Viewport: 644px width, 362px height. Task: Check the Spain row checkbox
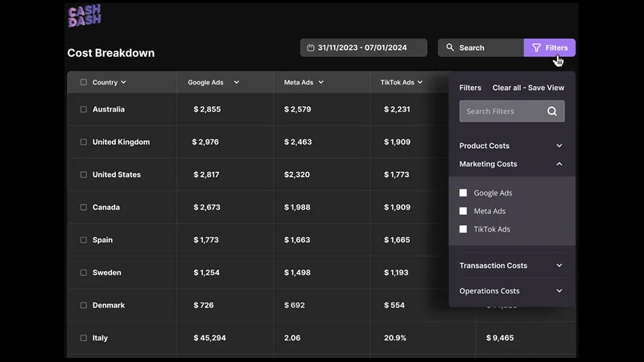[84, 240]
